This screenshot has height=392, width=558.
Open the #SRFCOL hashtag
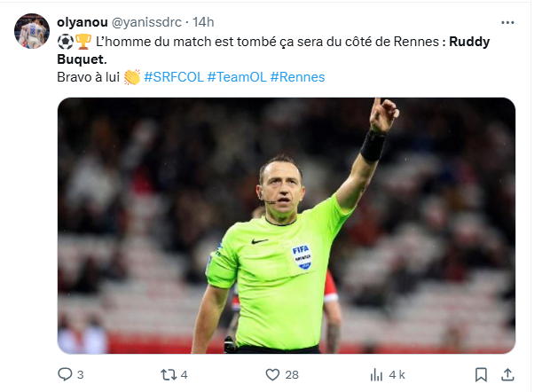click(x=174, y=77)
